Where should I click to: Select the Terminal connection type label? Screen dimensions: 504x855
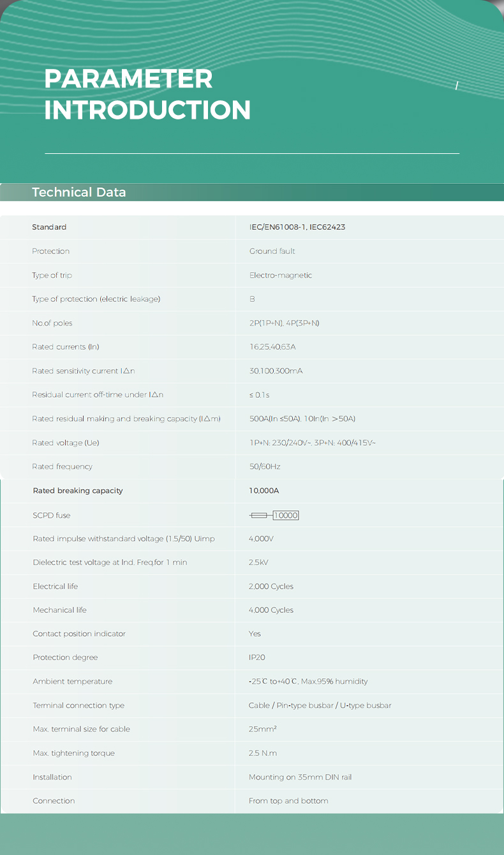[x=78, y=706]
